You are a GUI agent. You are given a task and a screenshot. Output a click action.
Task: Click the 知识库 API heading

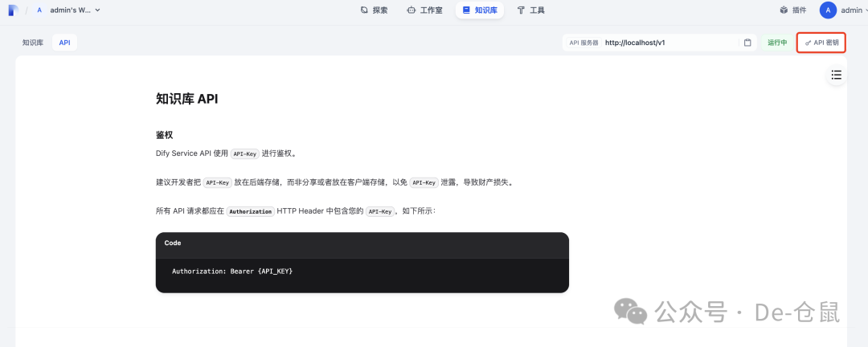pyautogui.click(x=187, y=99)
